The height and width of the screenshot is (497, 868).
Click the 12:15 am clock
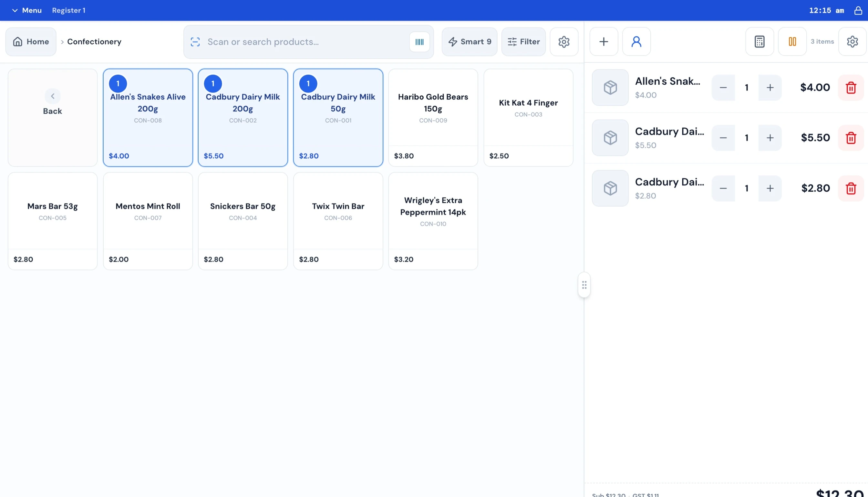[x=826, y=10]
